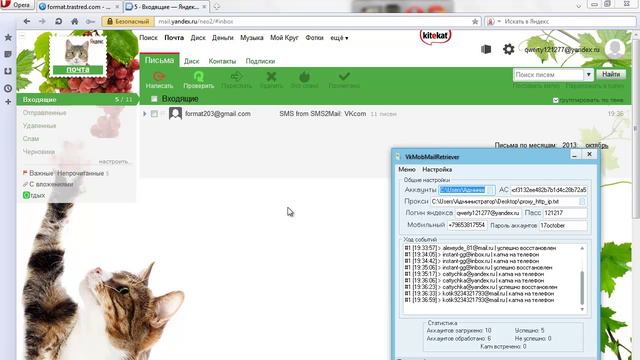The image size is (640, 360).
Task: Open the Поиск link in top navigation
Action: [148, 38]
